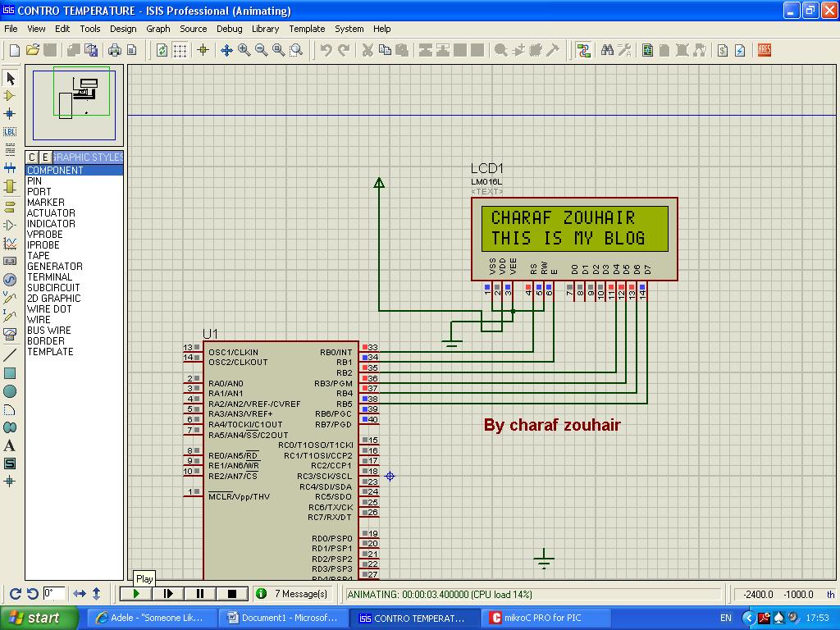Run the Electrical Rule Check
Image resolution: width=840 pixels, height=630 pixels.
point(739,50)
